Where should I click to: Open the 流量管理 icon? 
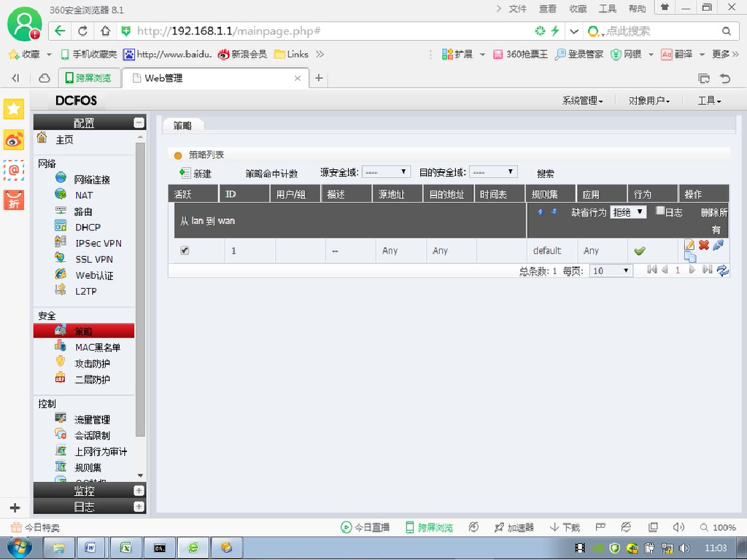tap(61, 418)
